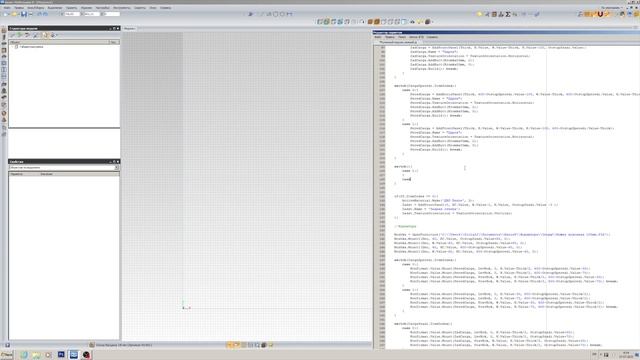
Task: Open the object selector dropdown in properties panel
Action: tap(116, 168)
